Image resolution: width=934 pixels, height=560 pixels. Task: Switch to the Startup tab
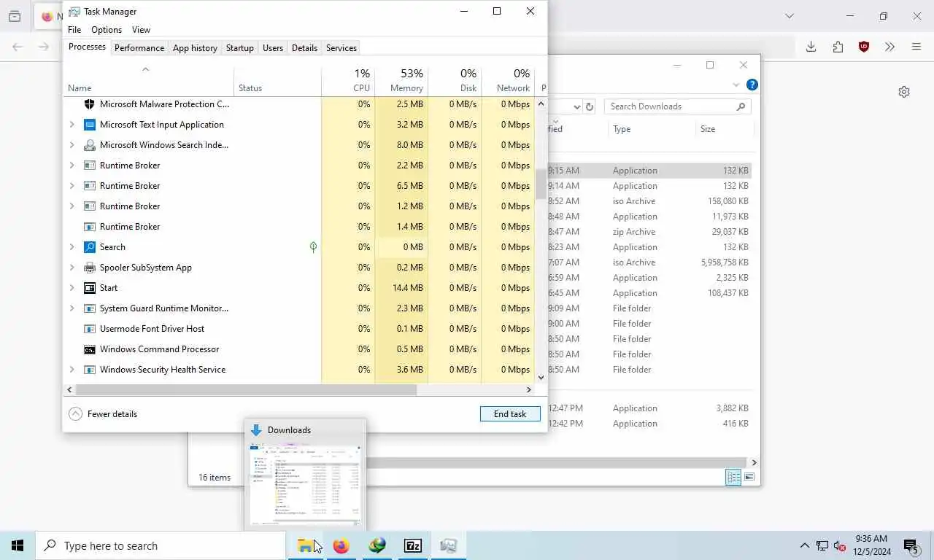point(239,48)
